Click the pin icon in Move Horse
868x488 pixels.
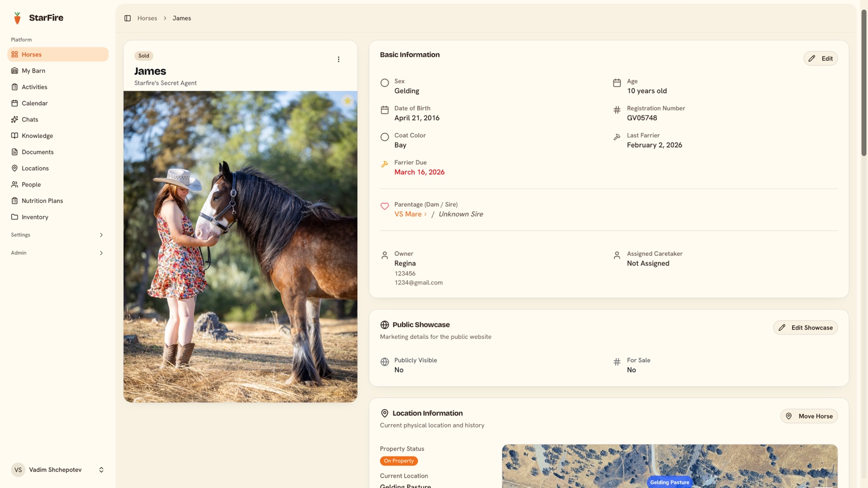[789, 416]
